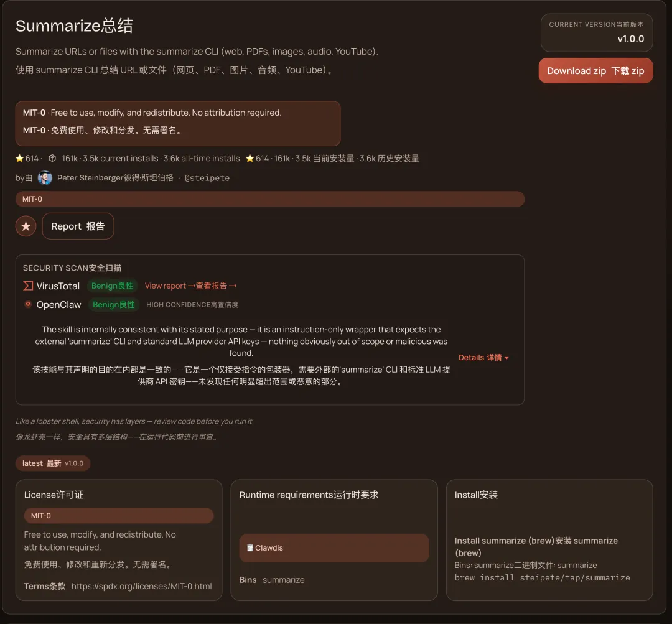
Task: Click the downloads package icon near 161k
Action: (52, 158)
